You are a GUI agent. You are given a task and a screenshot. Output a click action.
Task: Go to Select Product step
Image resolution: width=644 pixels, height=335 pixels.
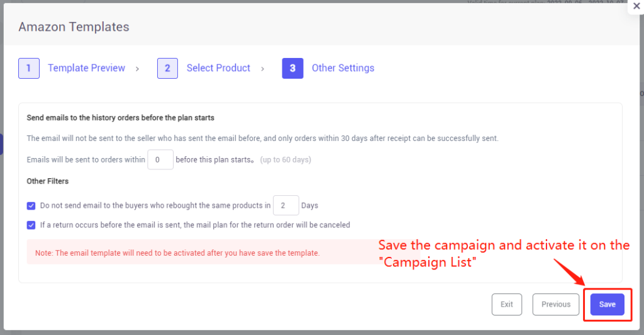[x=218, y=68]
